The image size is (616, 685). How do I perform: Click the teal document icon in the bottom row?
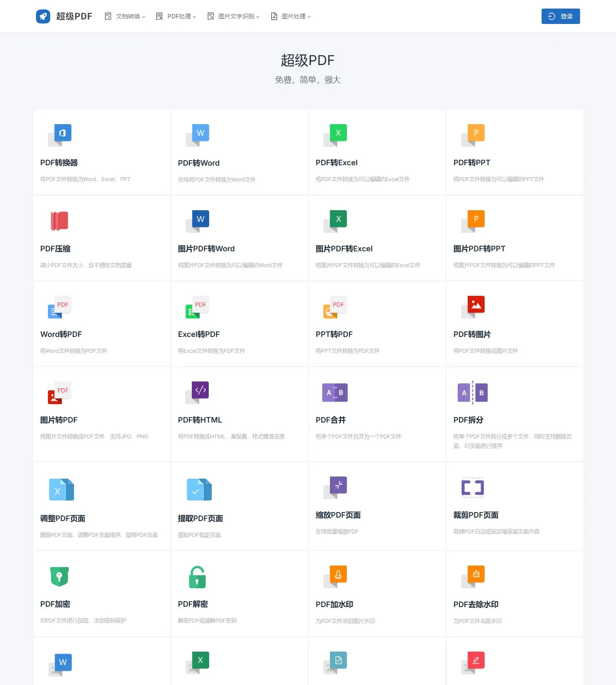click(x=335, y=663)
